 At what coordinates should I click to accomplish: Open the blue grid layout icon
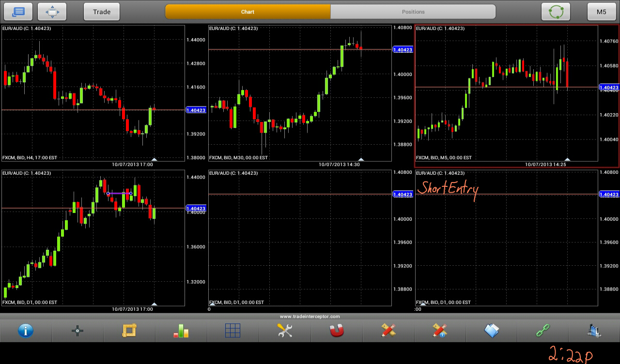click(x=232, y=331)
